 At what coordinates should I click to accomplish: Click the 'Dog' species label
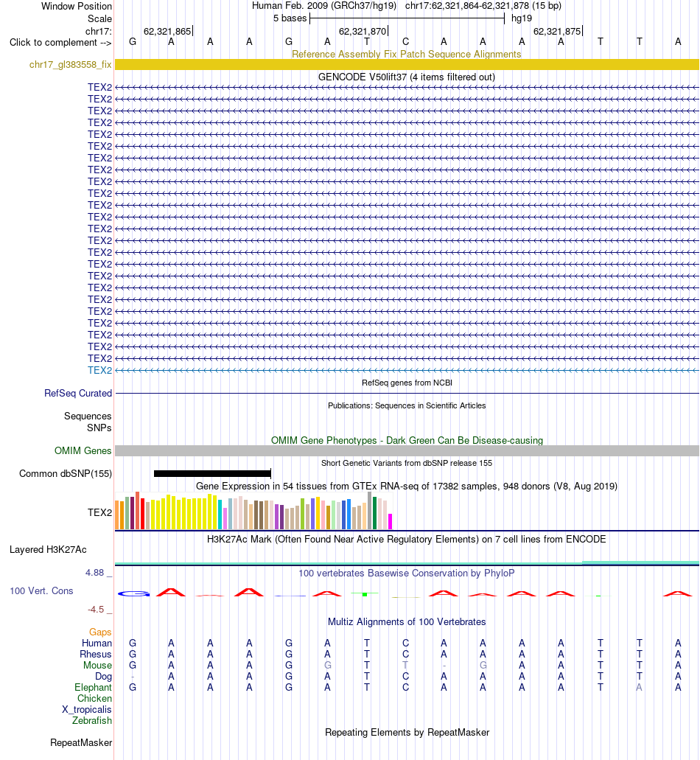[x=103, y=677]
